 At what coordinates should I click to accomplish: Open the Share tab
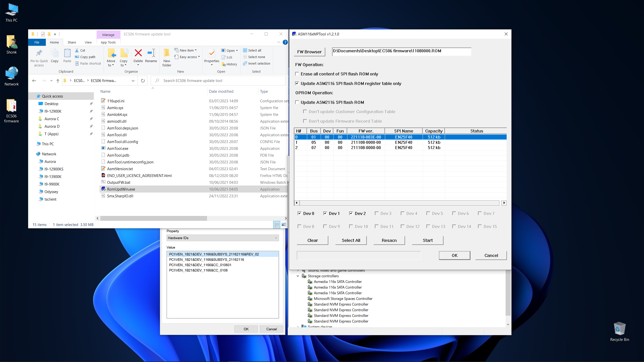pyautogui.click(x=71, y=42)
